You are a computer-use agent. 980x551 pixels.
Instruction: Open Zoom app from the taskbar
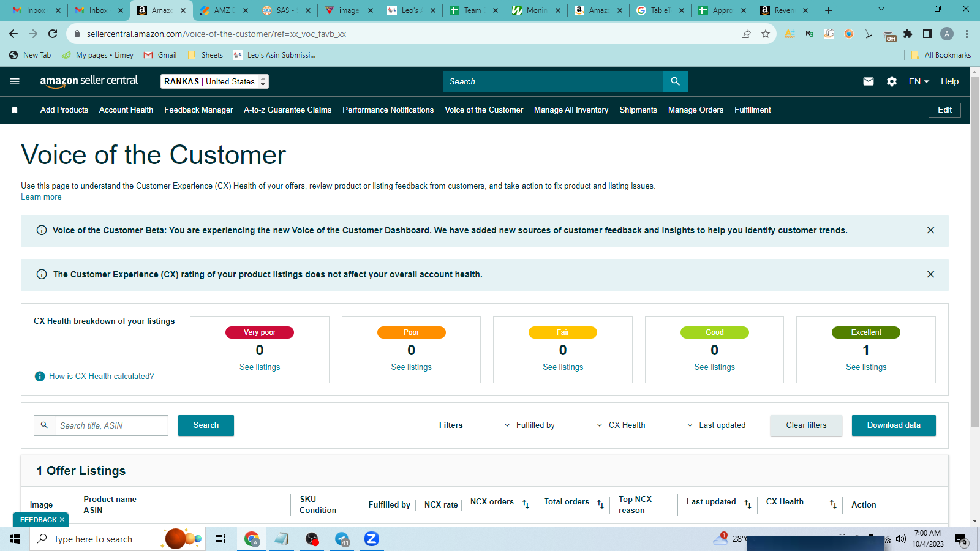[x=371, y=539]
